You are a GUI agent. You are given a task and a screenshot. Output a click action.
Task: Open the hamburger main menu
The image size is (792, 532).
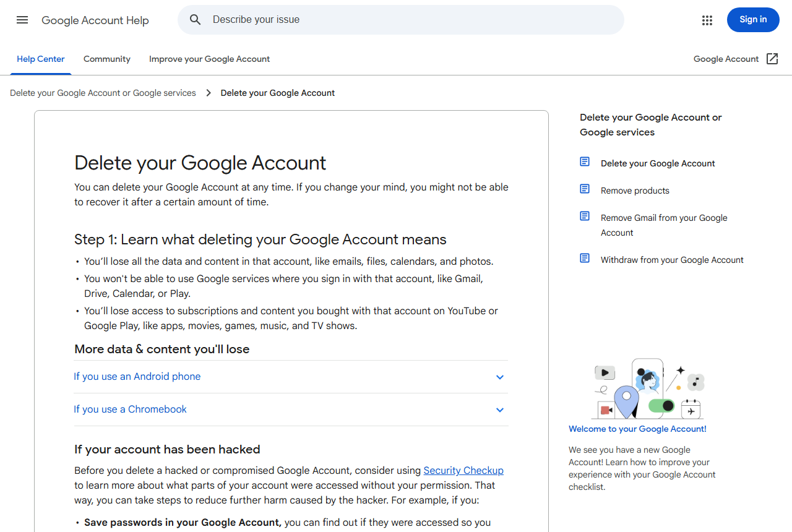click(x=22, y=20)
